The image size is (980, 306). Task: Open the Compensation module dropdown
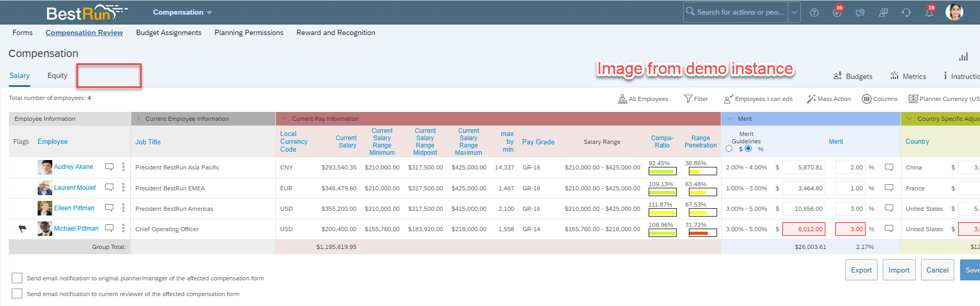182,12
